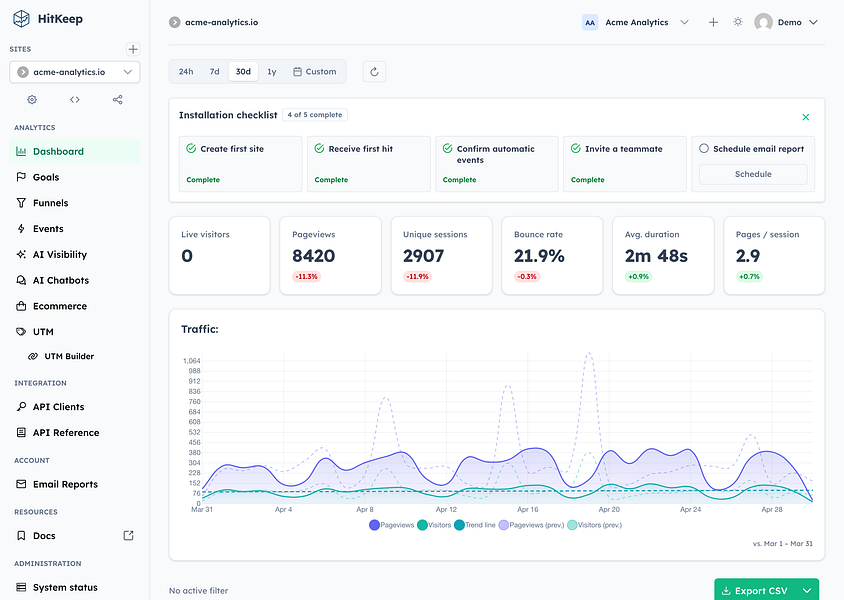Image resolution: width=844 pixels, height=600 pixels.
Task: Add a new site with the plus icon
Action: [133, 49]
